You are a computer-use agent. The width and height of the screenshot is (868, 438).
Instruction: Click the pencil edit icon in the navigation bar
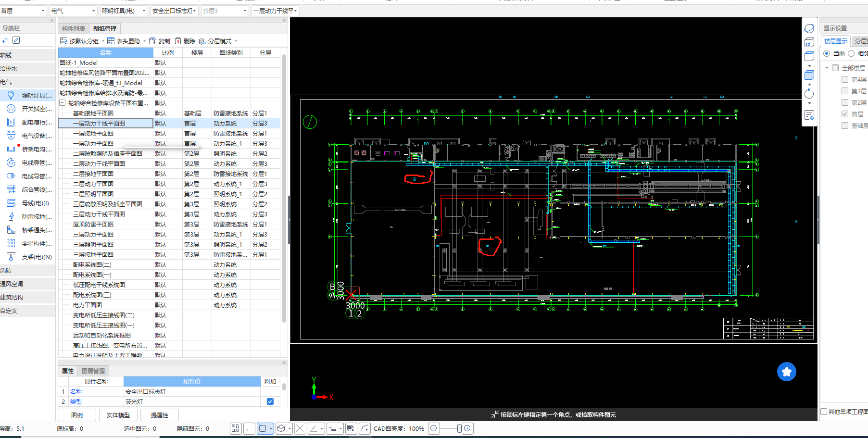click(16, 40)
